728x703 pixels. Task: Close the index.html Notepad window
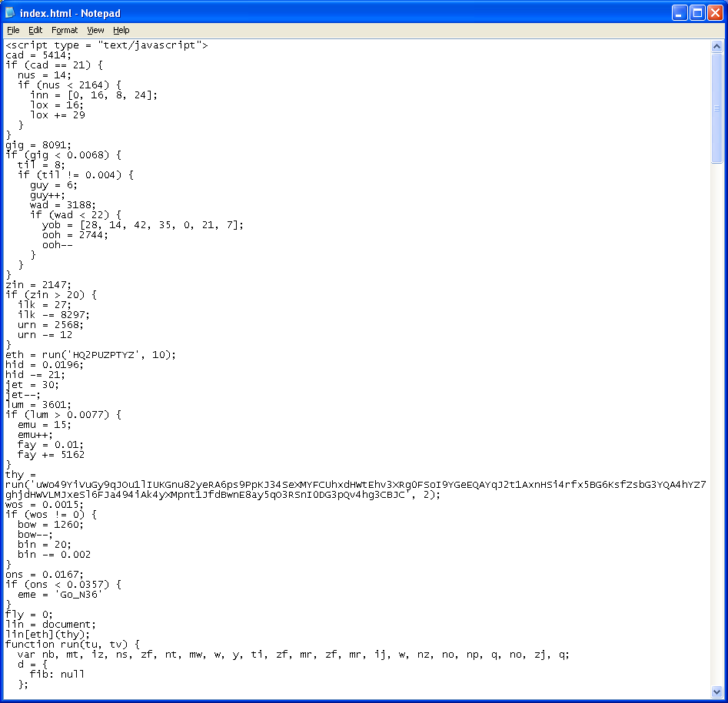(x=714, y=13)
